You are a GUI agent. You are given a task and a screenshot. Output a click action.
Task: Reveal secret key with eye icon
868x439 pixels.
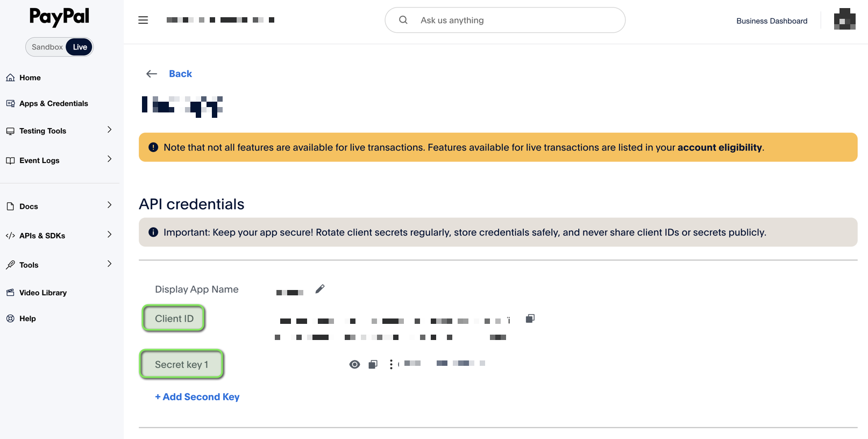354,364
